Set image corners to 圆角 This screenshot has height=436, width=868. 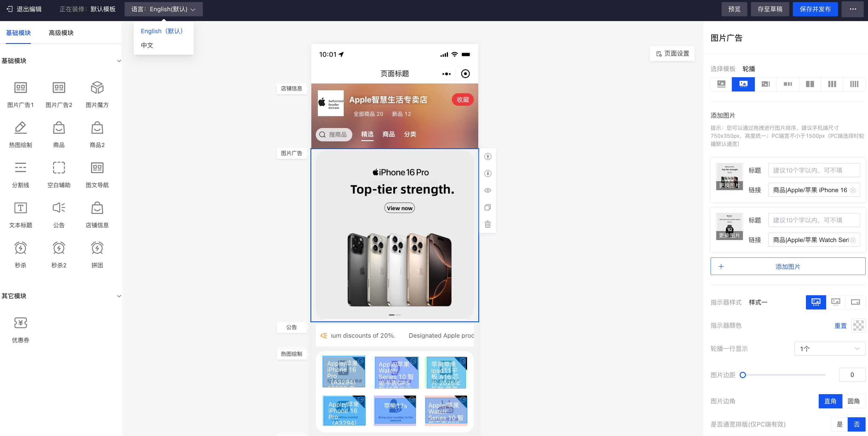tap(853, 401)
